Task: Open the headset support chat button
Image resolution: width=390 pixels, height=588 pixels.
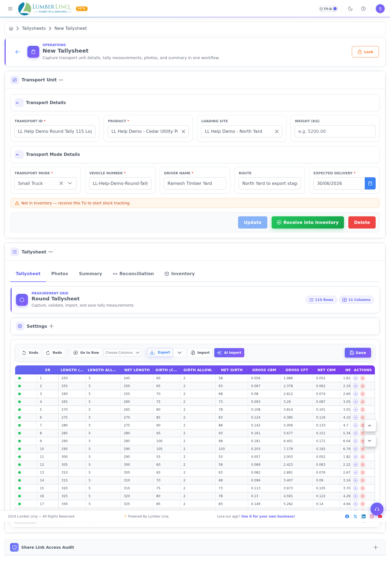Action: click(377, 509)
